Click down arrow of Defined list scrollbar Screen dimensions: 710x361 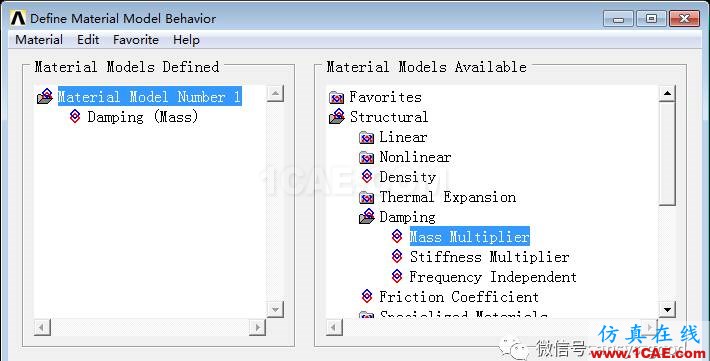click(275, 309)
